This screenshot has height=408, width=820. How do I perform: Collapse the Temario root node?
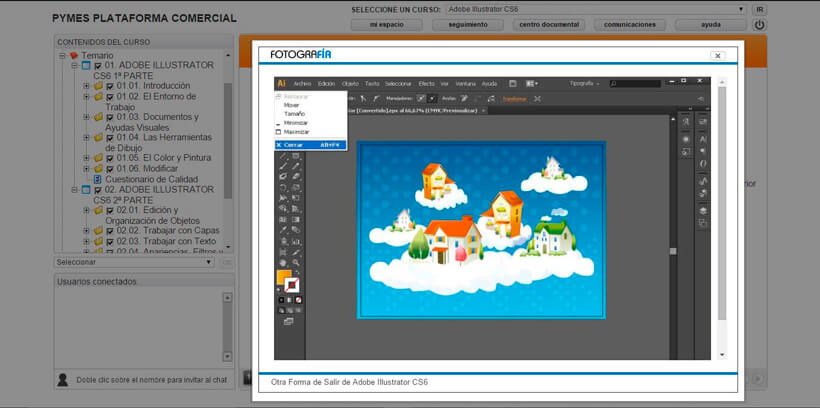pyautogui.click(x=62, y=55)
